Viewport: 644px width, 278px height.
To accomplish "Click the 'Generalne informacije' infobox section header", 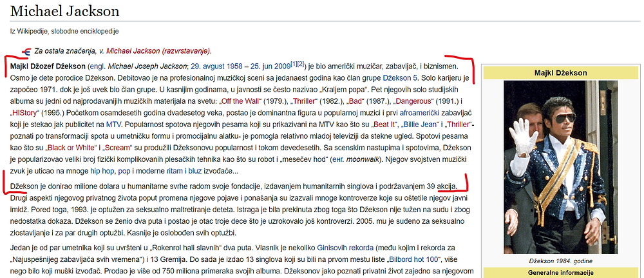I will pyautogui.click(x=561, y=273).
